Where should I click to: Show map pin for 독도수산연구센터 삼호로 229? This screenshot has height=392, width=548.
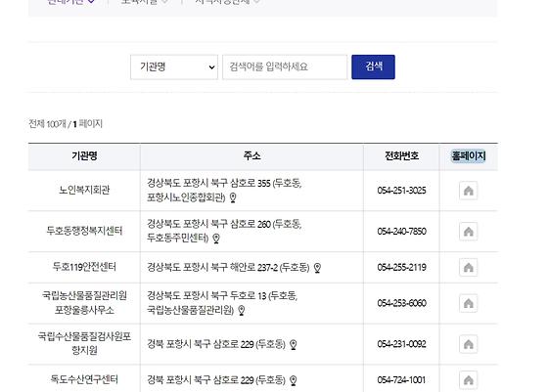pos(294,380)
